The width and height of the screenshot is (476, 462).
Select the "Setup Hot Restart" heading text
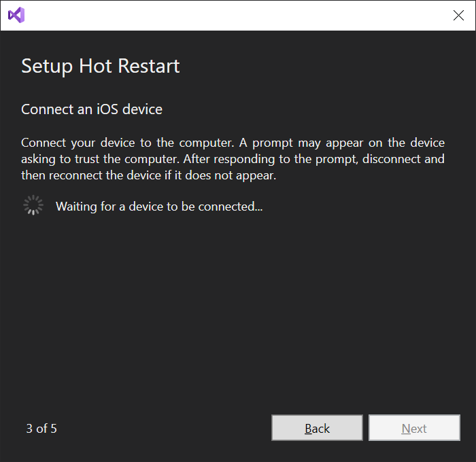coord(101,66)
